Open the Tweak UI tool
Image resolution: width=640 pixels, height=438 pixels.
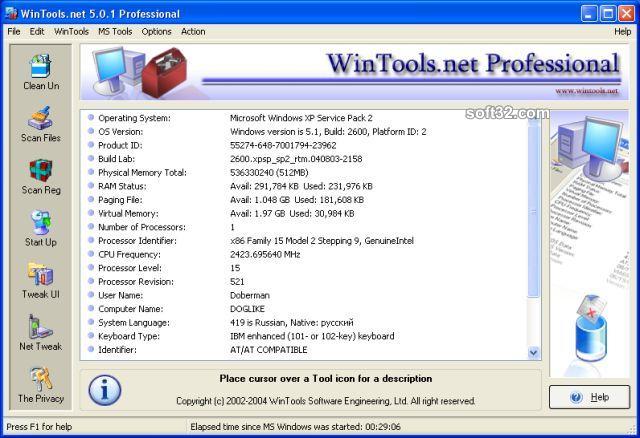[41, 280]
